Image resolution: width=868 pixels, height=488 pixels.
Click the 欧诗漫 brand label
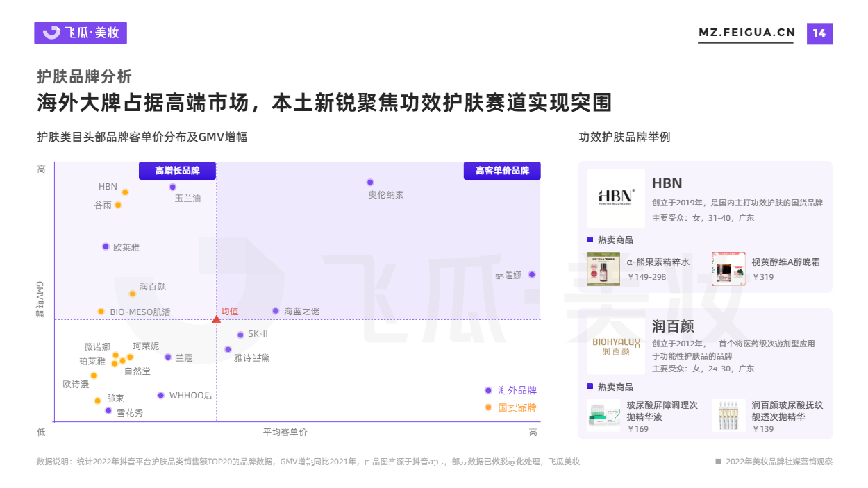point(76,385)
